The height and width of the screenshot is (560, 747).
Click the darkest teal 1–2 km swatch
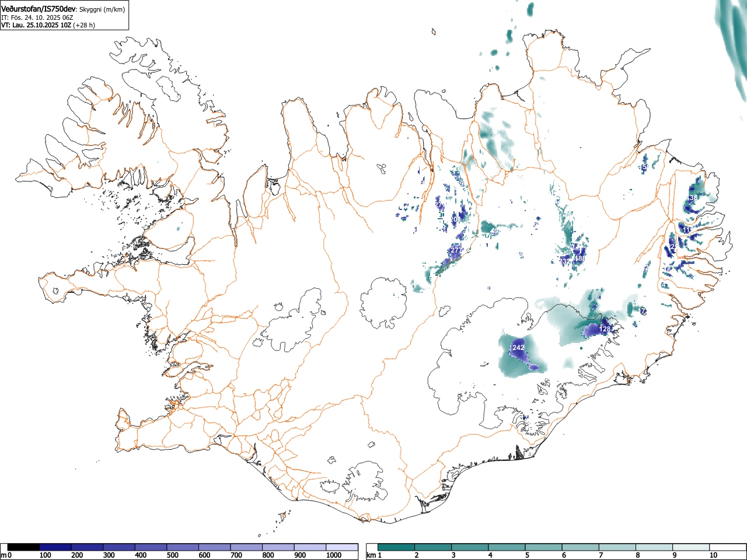coord(396,547)
